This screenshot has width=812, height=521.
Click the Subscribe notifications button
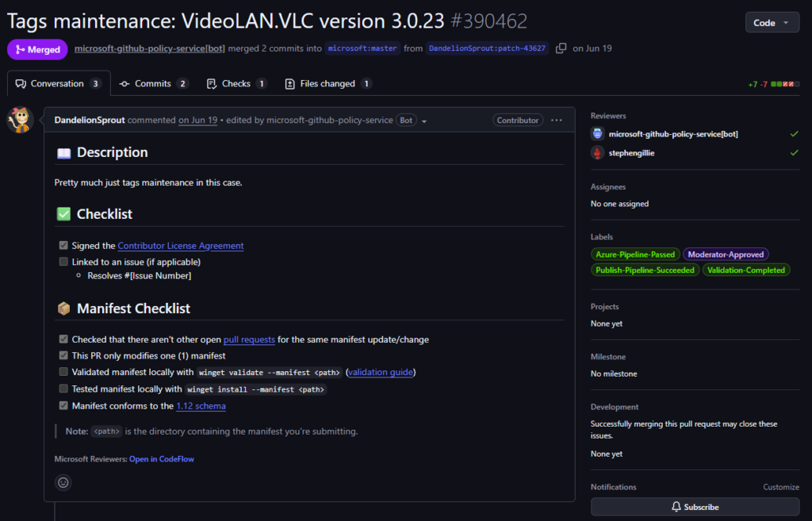tap(695, 507)
